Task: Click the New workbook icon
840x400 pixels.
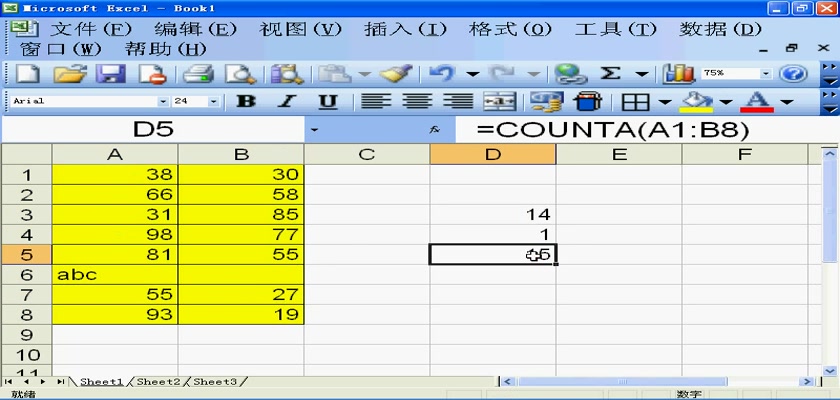Action: (x=26, y=74)
